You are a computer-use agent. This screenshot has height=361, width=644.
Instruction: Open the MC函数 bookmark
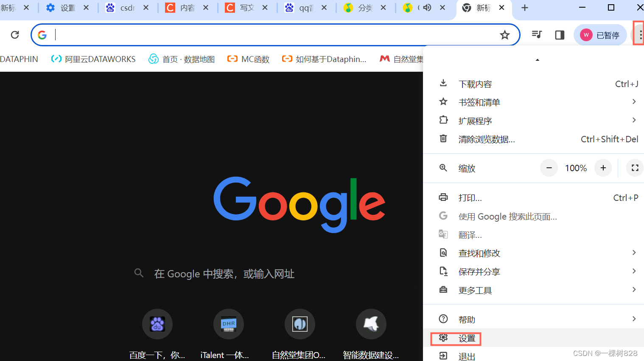pos(248,59)
